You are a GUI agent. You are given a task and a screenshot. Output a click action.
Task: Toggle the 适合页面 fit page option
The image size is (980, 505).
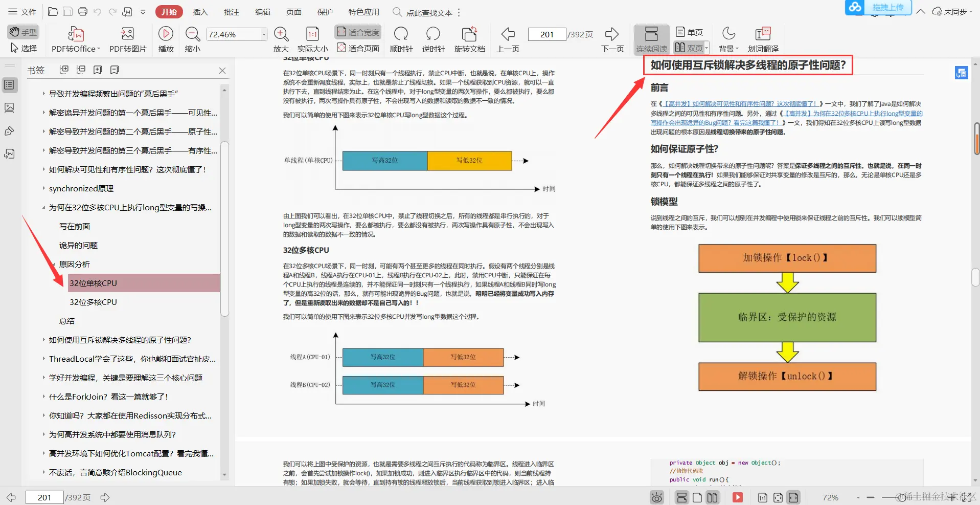pyautogui.click(x=358, y=48)
